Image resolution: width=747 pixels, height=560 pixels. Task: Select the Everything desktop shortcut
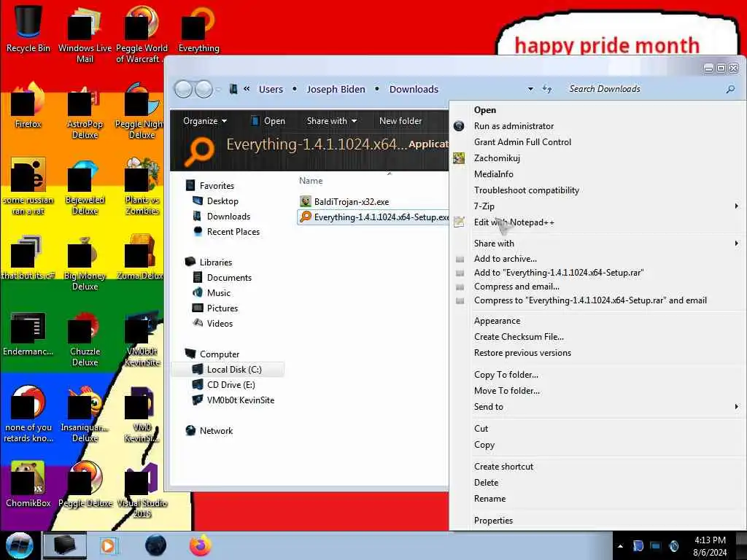(198, 28)
